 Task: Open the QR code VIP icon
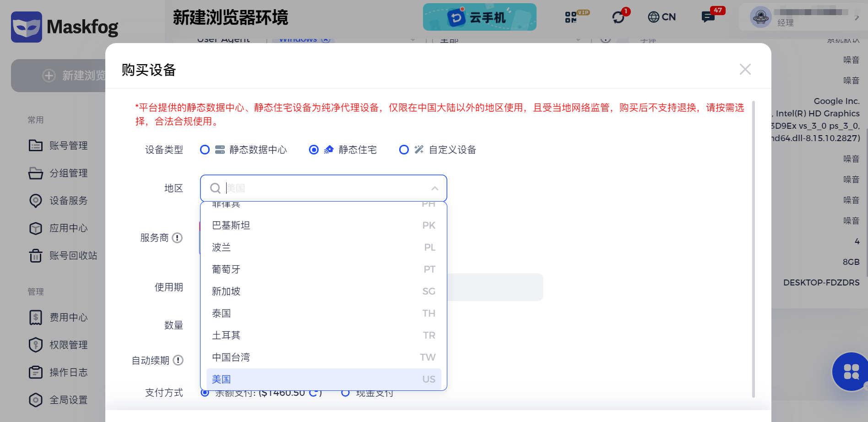576,17
